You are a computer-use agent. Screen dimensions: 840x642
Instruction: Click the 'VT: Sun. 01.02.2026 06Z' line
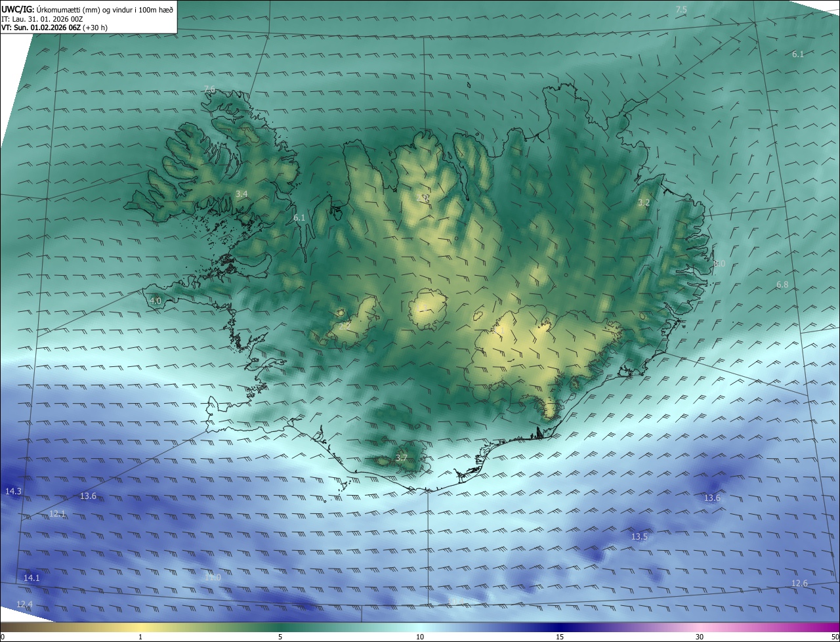tap(54, 28)
